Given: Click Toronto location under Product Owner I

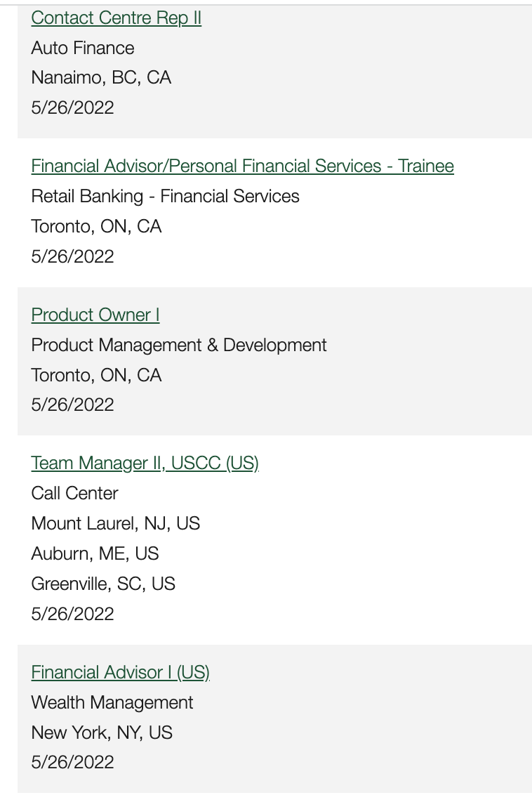Looking at the screenshot, I should [x=96, y=375].
